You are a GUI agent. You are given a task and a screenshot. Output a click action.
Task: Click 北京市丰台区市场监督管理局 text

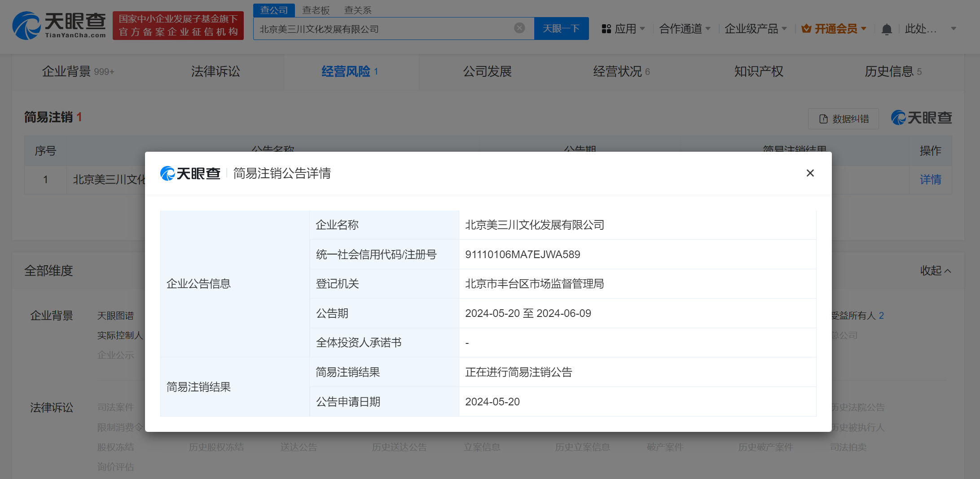[535, 284]
